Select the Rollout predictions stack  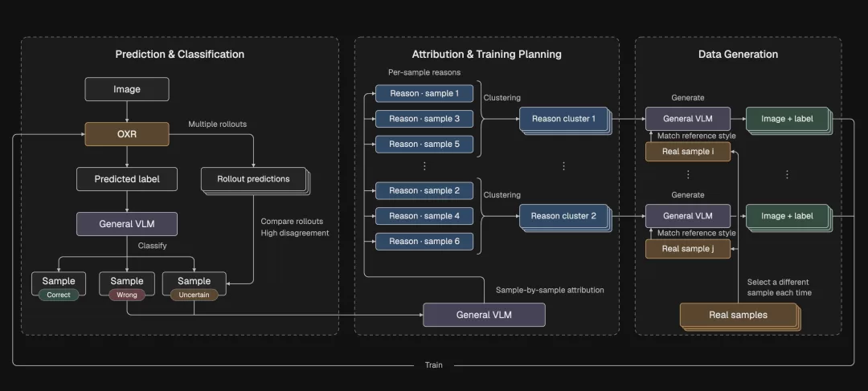[255, 181]
